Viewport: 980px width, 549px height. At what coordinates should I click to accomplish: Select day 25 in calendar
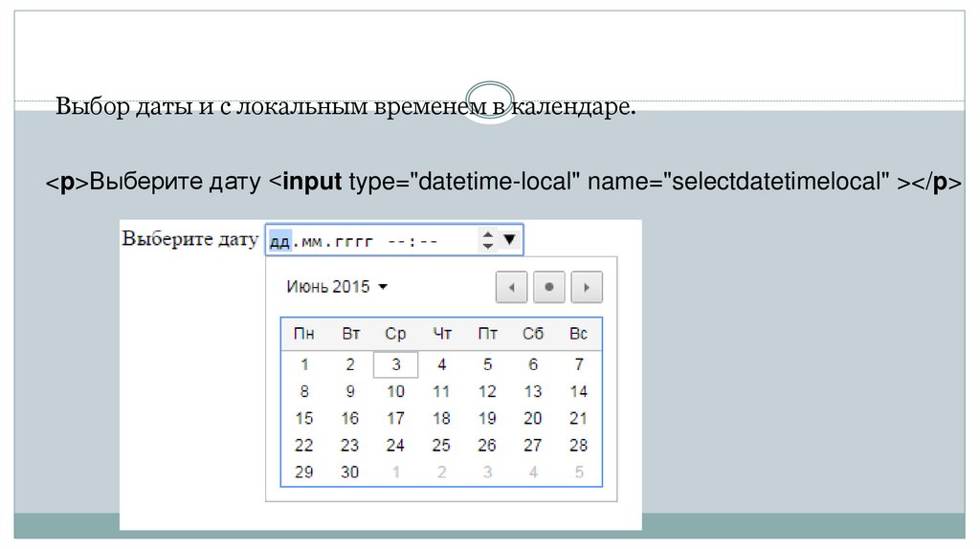pos(442,446)
